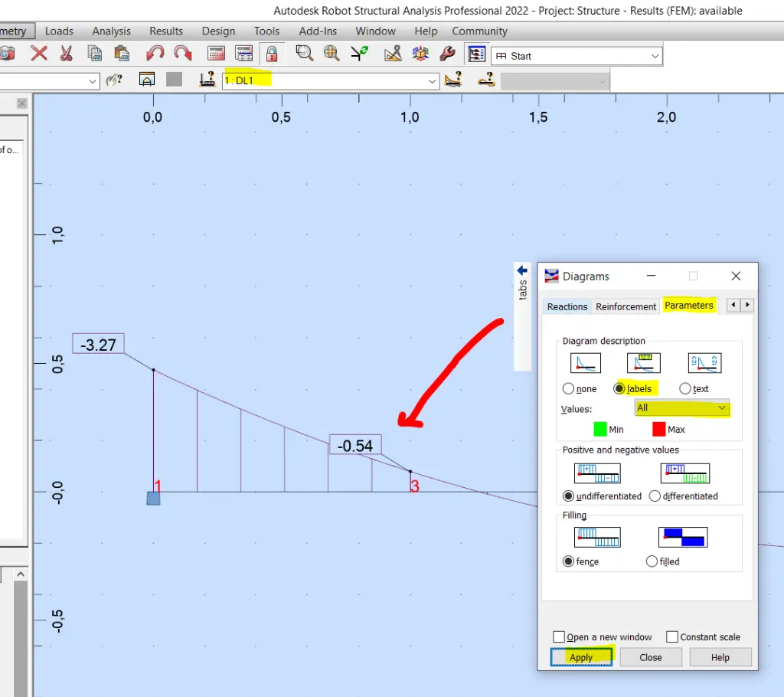Open the Values dropdown set to All
This screenshot has width=784, height=697.
tap(682, 407)
